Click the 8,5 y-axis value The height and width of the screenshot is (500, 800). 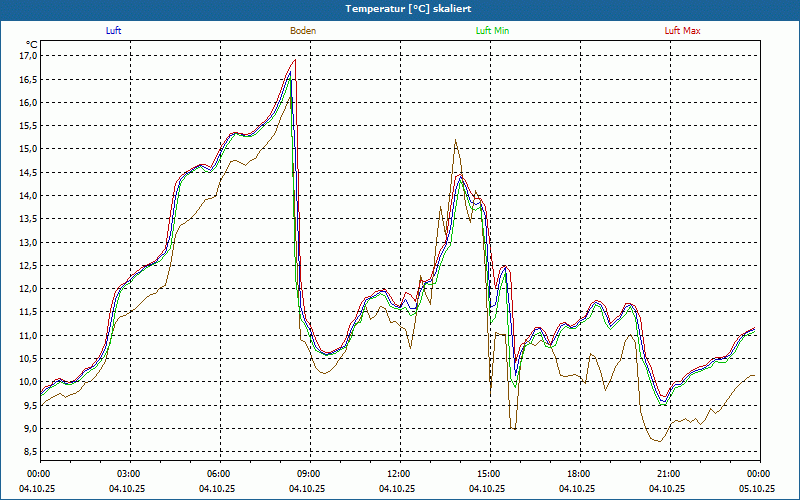28,452
